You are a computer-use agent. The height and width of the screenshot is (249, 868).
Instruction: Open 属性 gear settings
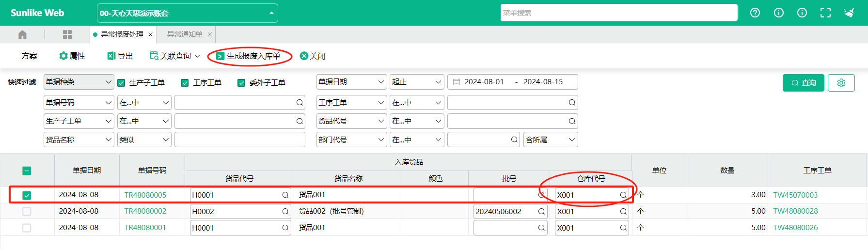tap(72, 56)
